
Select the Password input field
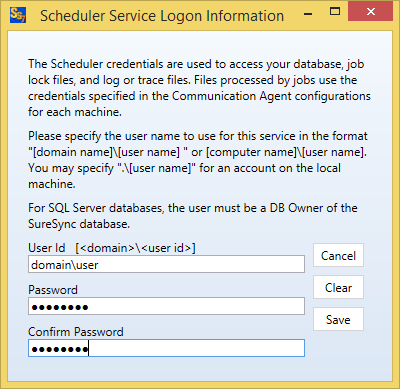tap(166, 306)
